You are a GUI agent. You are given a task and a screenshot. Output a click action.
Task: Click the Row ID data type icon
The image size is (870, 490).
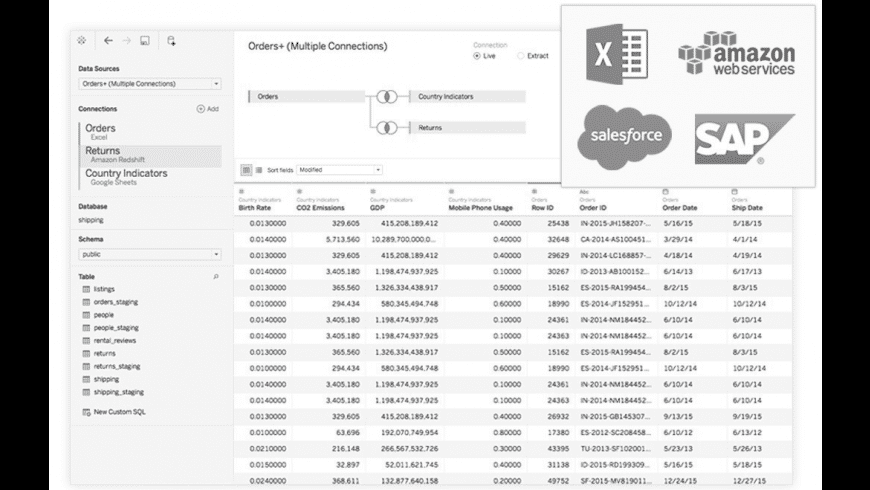(x=534, y=191)
